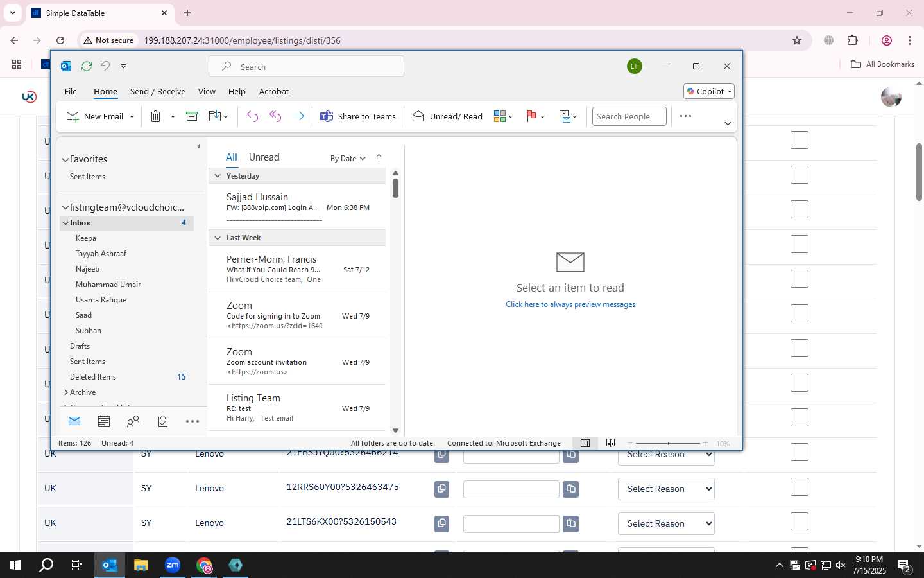Click the Delete trash can icon
924x578 pixels.
[x=155, y=116]
